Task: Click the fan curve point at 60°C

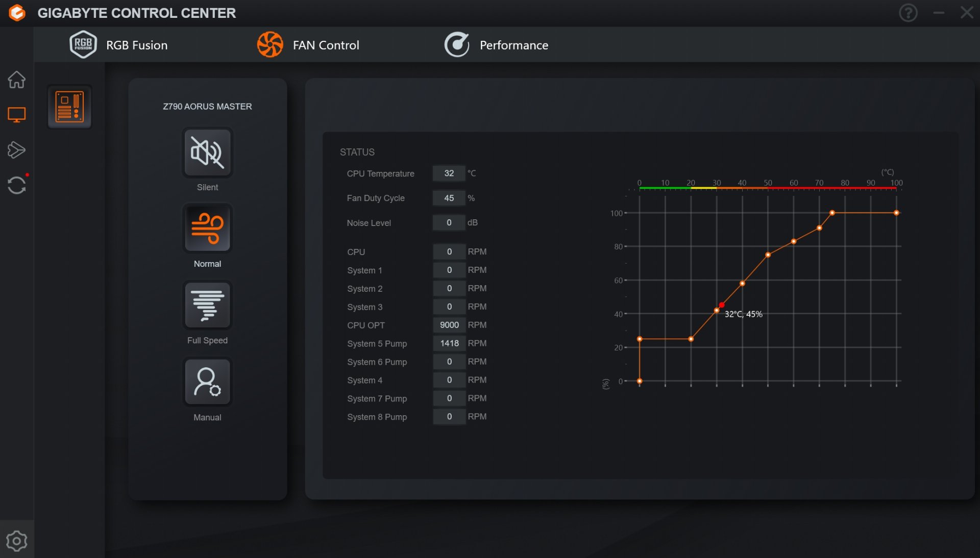Action: click(794, 241)
